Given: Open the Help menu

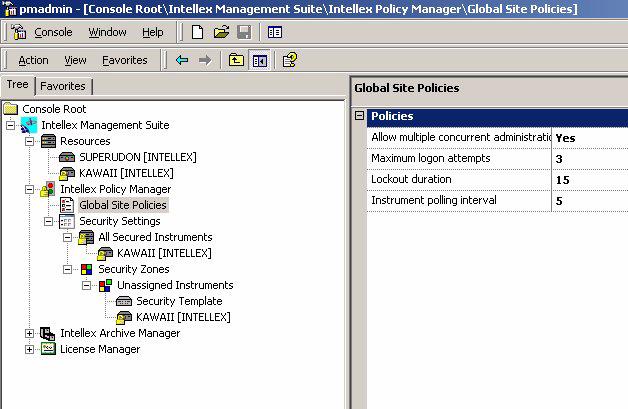Looking at the screenshot, I should [x=153, y=32].
